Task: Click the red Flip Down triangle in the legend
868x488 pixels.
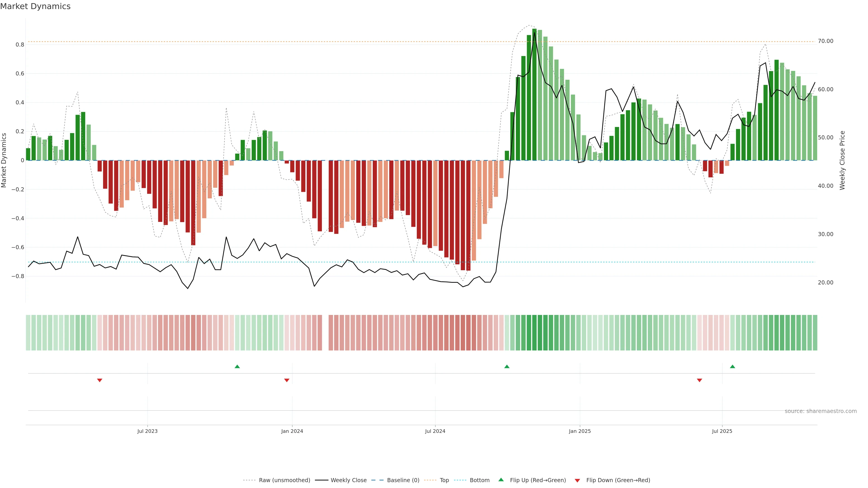Action: pyautogui.click(x=577, y=481)
